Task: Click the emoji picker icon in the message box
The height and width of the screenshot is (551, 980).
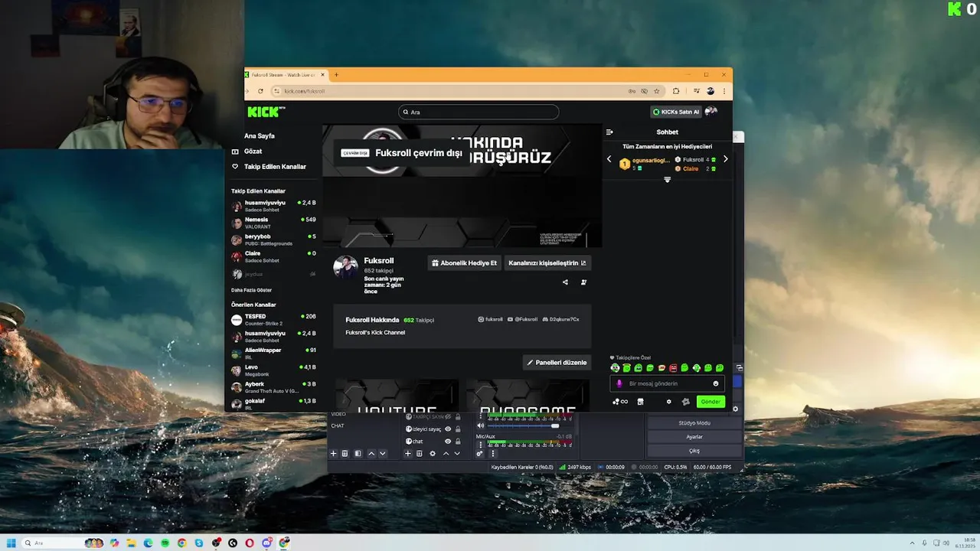Action: point(716,383)
